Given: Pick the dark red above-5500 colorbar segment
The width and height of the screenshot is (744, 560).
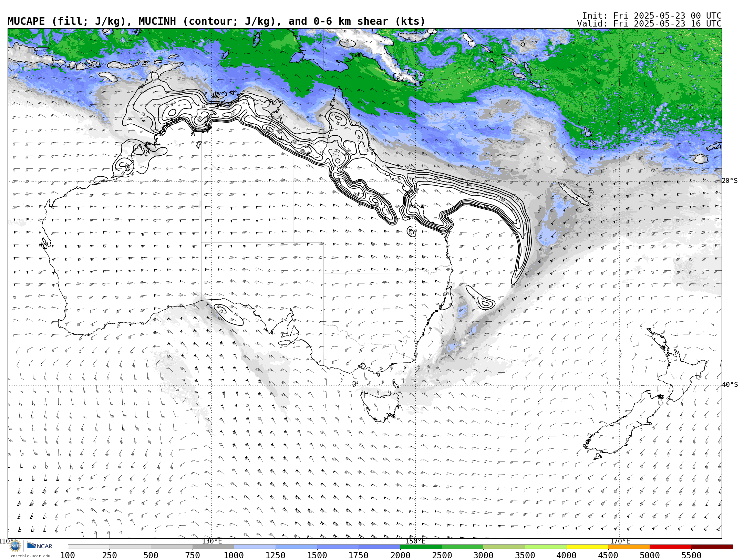Looking at the screenshot, I should 712,547.
